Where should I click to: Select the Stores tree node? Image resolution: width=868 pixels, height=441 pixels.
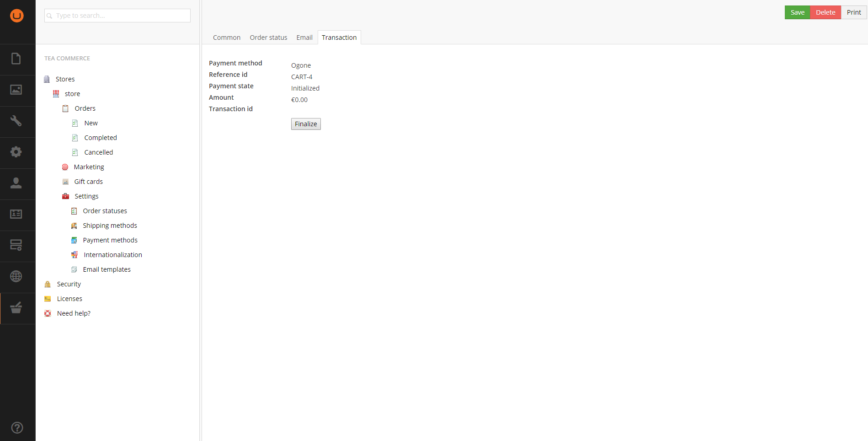click(65, 79)
